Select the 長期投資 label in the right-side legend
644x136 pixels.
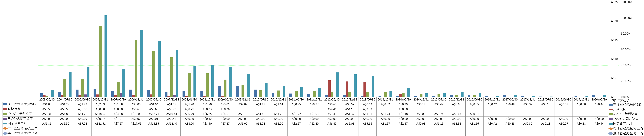coord(619,109)
